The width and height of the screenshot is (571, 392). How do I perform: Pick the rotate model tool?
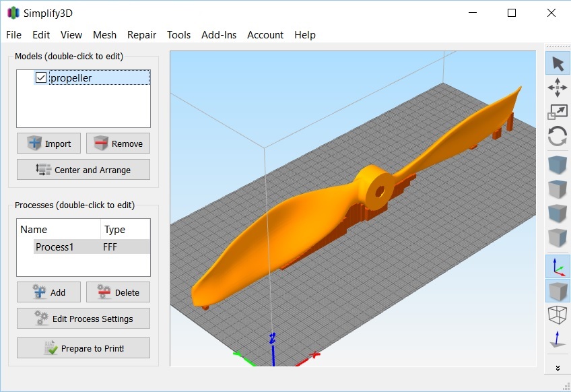[x=558, y=136]
